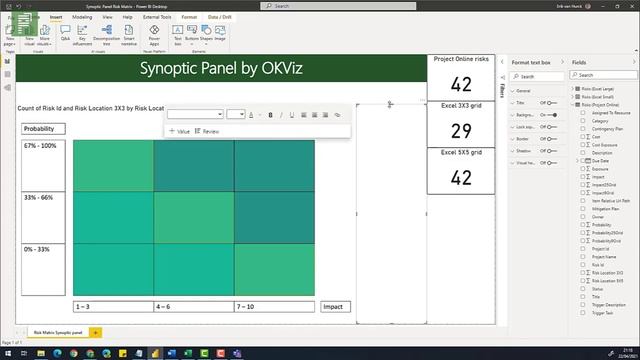Check the Risk Id field

(583, 265)
